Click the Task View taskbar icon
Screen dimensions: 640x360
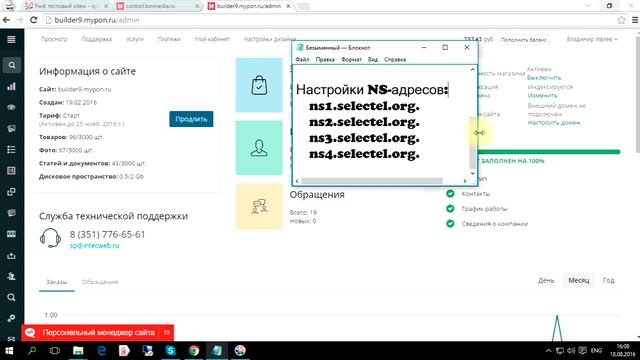click(55, 351)
